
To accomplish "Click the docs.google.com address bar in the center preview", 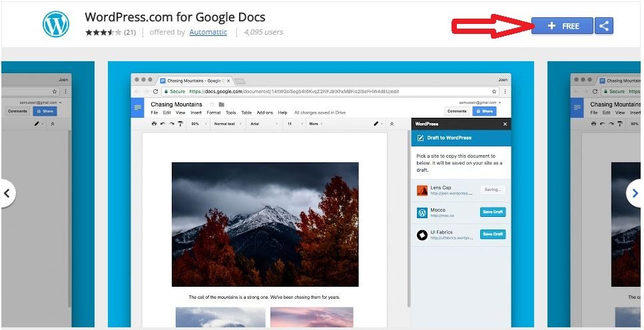I will (330, 92).
